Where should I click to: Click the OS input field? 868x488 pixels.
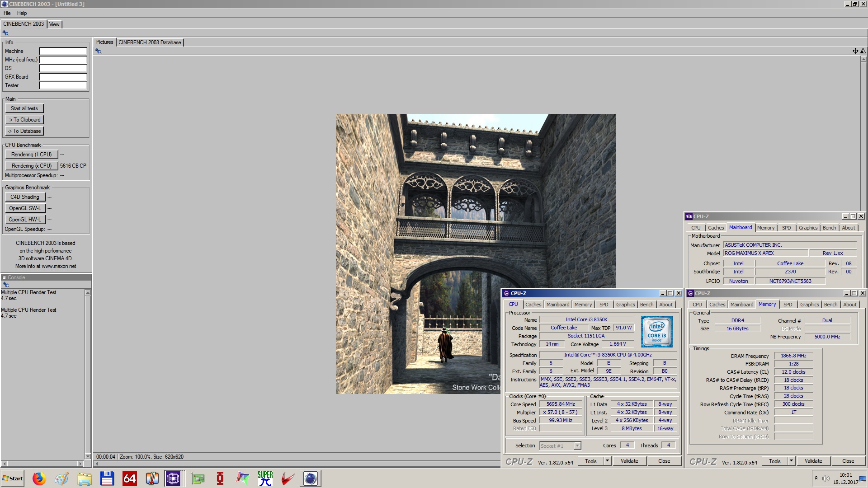pos(63,68)
